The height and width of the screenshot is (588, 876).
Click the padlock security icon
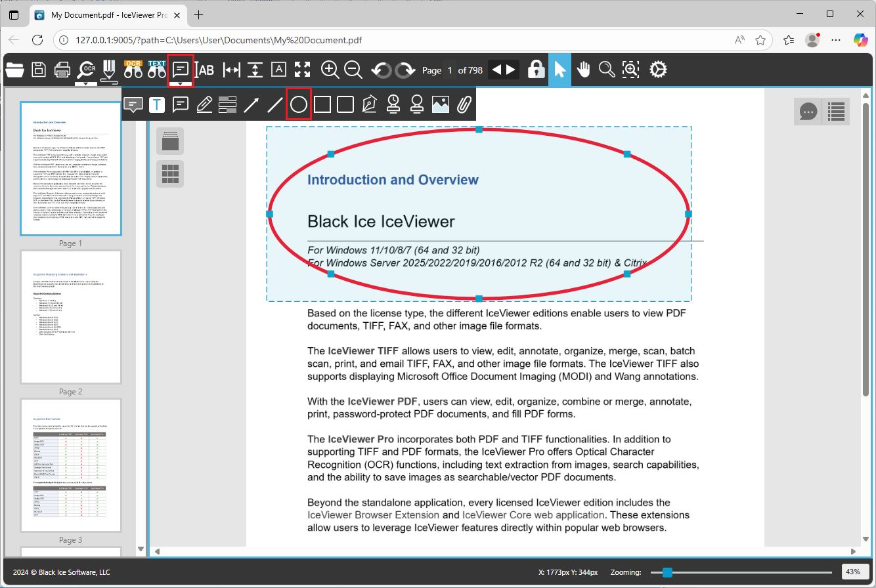tap(537, 70)
